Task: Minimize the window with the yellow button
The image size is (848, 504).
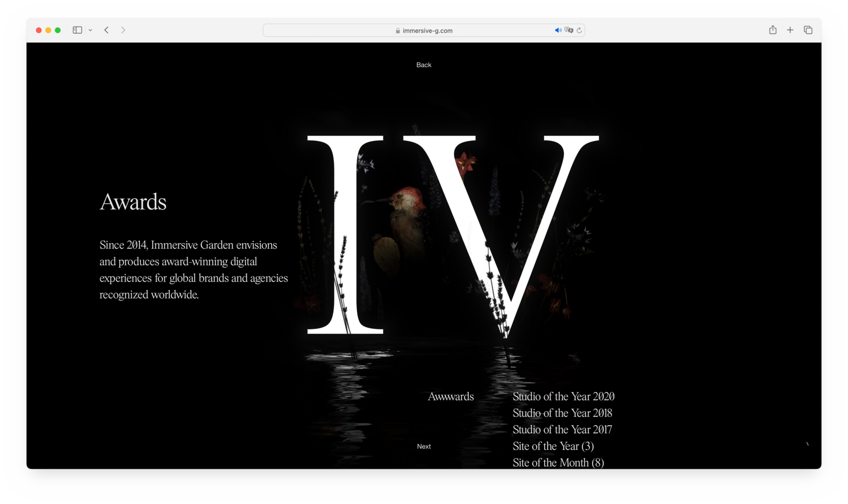Action: click(48, 30)
